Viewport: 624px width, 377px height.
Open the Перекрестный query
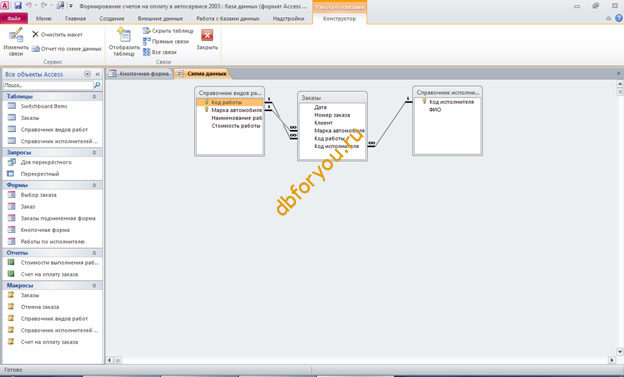[40, 174]
